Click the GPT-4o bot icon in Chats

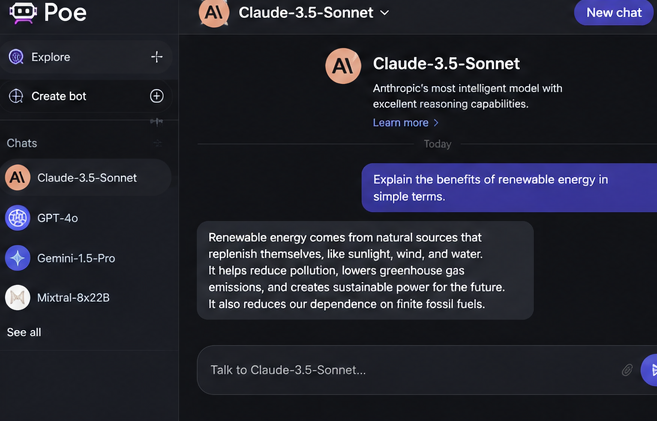click(18, 218)
